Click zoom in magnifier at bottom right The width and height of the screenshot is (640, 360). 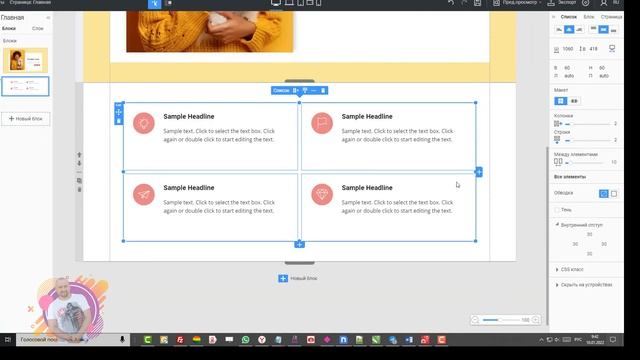point(536,320)
